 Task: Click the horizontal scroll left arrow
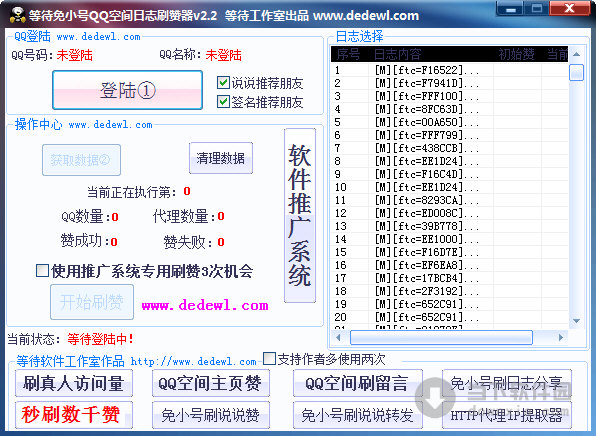coord(338,337)
